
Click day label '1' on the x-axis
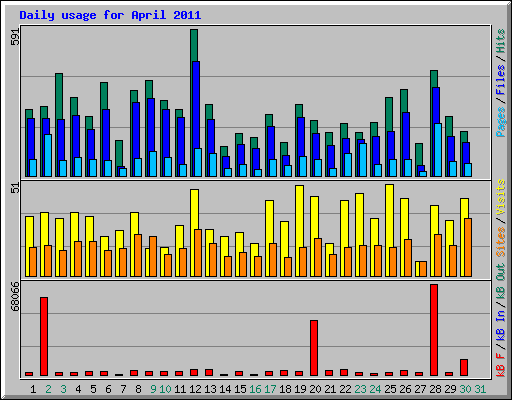pos(33,389)
